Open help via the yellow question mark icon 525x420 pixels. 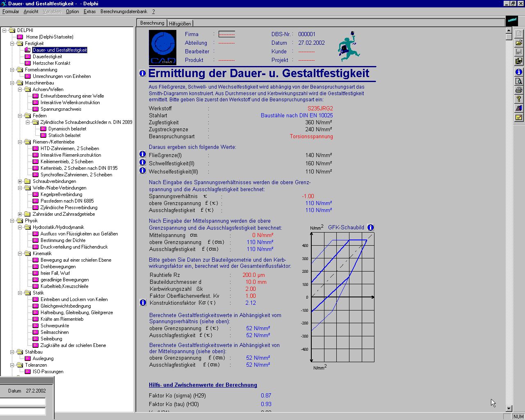click(519, 99)
